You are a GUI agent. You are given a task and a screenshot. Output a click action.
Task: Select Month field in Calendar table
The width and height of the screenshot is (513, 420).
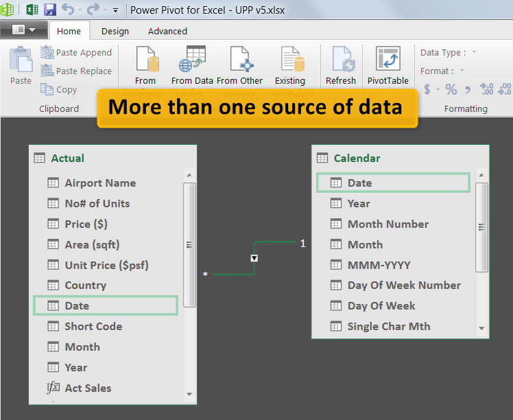tap(393, 244)
